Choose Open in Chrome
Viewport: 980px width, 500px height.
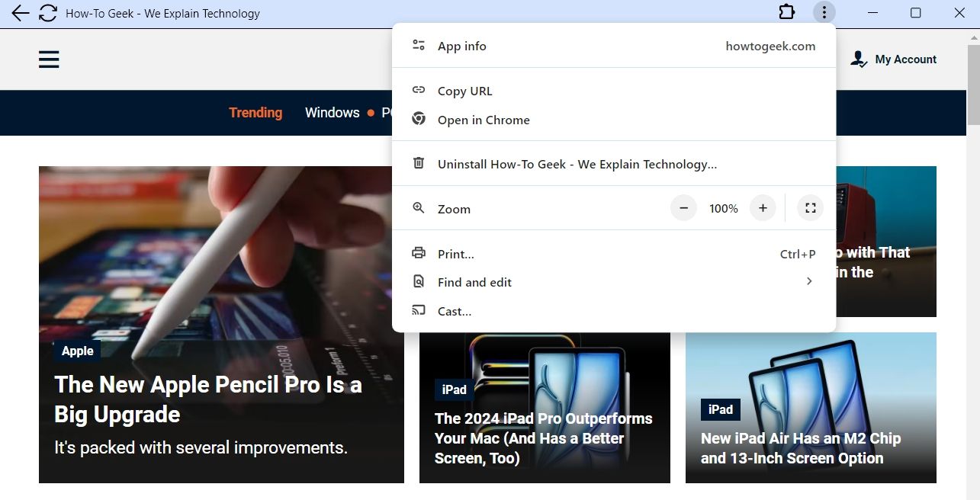pyautogui.click(x=614, y=120)
